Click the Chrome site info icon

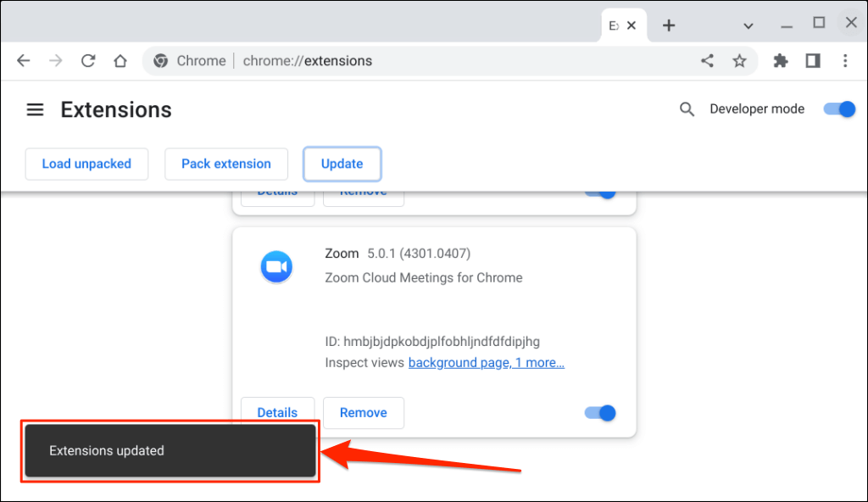click(x=160, y=60)
